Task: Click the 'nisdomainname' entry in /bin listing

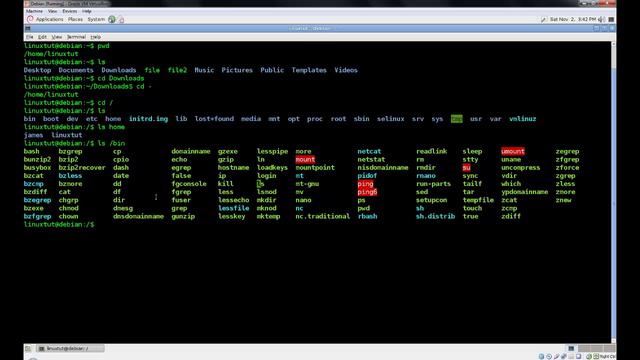Action: pos(383,168)
